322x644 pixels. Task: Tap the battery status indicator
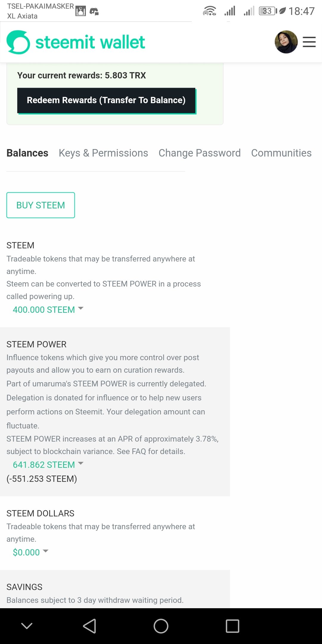[268, 11]
